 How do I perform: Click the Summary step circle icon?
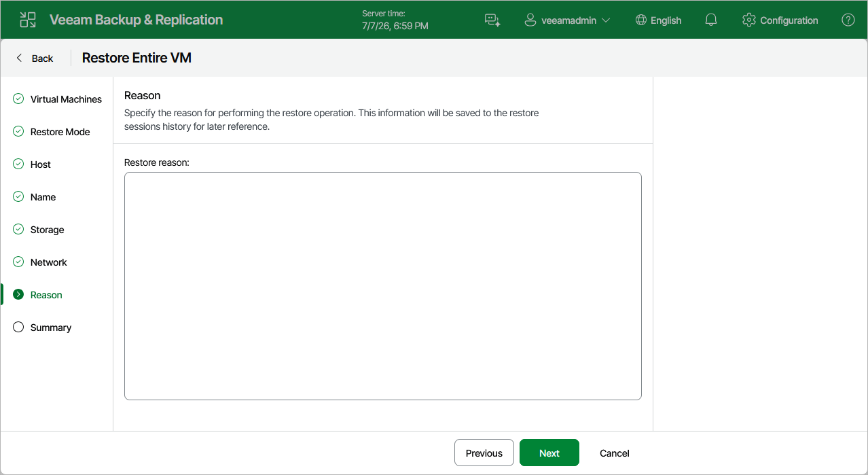point(18,327)
